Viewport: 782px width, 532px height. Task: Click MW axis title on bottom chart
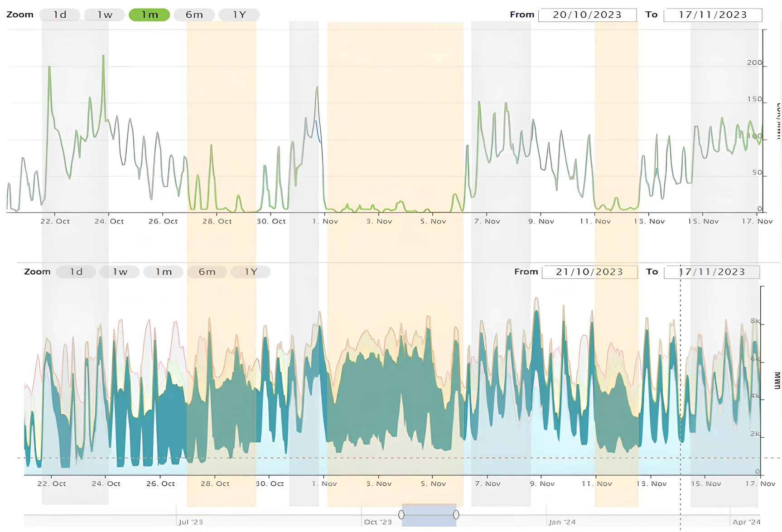[x=777, y=381]
